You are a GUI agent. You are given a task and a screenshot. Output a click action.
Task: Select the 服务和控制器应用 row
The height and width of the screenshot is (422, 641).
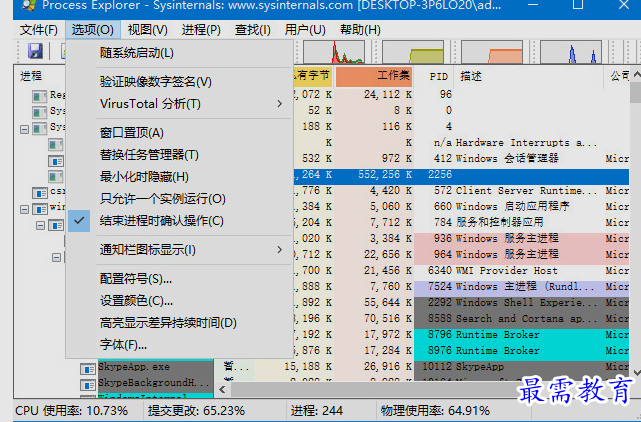click(x=461, y=223)
